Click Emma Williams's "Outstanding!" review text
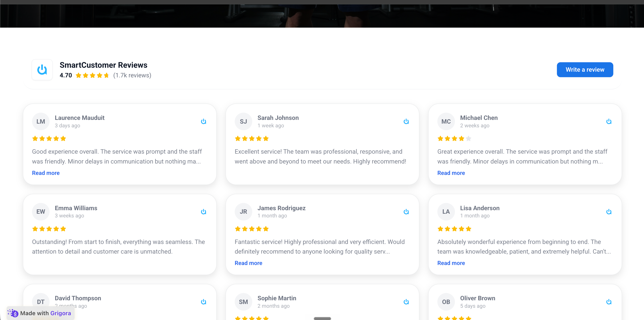The height and width of the screenshot is (320, 644). point(118,247)
